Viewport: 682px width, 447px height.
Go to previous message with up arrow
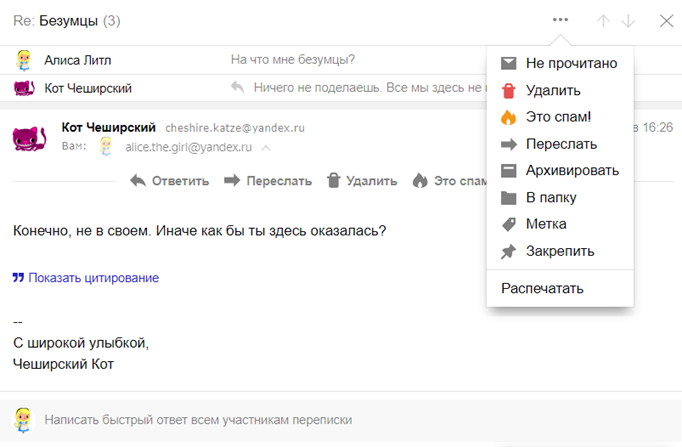click(x=603, y=20)
